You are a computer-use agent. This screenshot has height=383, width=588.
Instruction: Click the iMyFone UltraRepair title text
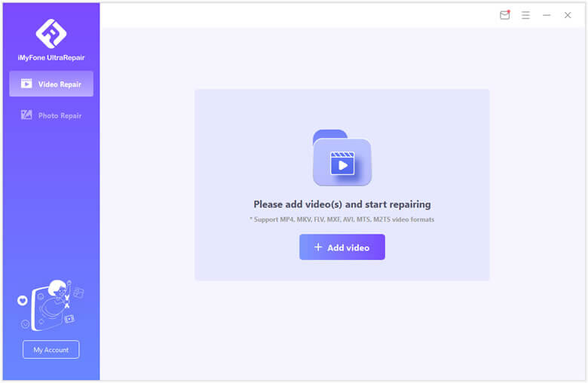pyautogui.click(x=51, y=58)
